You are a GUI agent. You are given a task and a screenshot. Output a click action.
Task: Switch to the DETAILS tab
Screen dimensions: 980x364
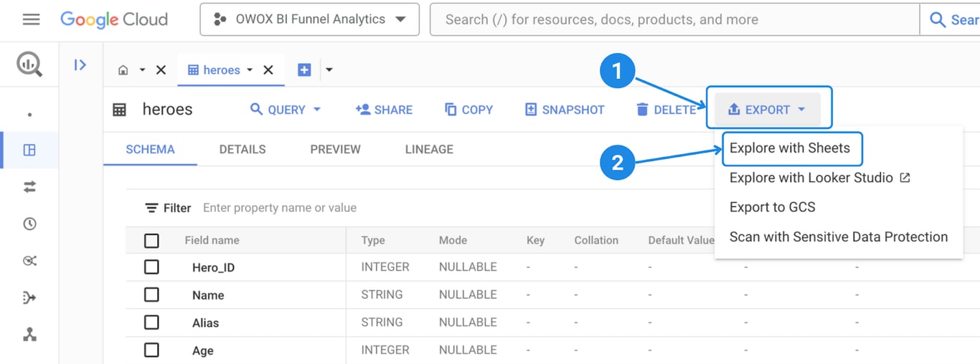(242, 149)
